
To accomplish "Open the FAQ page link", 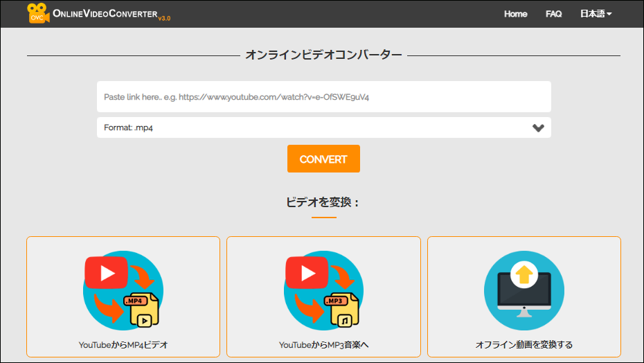I will point(553,14).
